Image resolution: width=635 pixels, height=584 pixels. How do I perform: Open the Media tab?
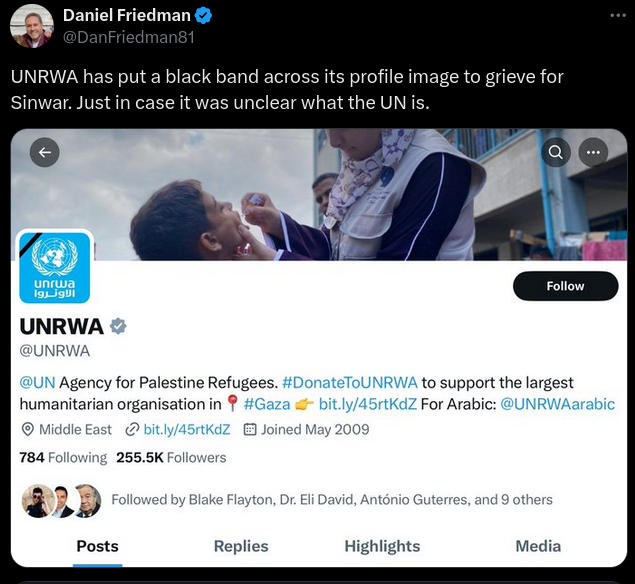(538, 546)
